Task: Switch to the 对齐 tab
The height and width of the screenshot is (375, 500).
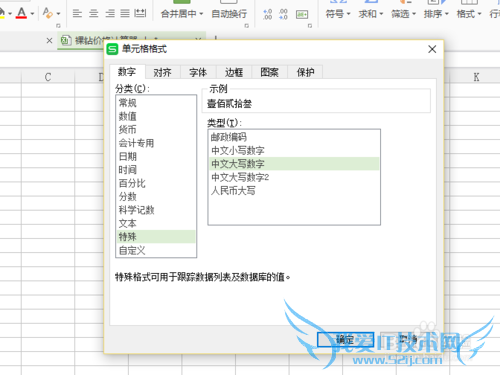Action: pos(162,72)
